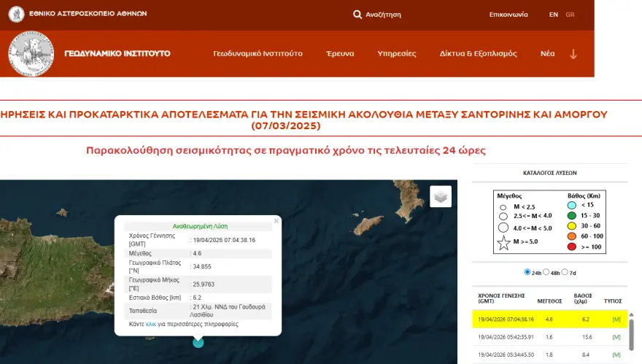Click the National Observatory small logo
This screenshot has width=642, height=364.
(15, 15)
